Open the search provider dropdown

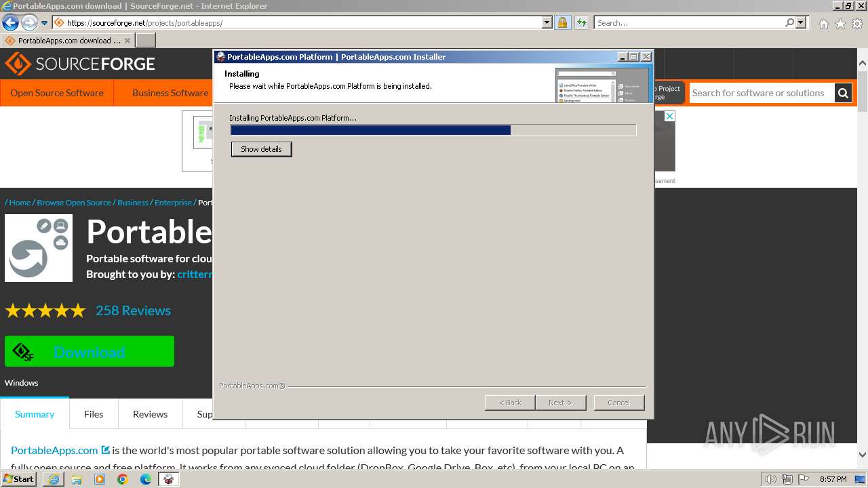tap(801, 23)
